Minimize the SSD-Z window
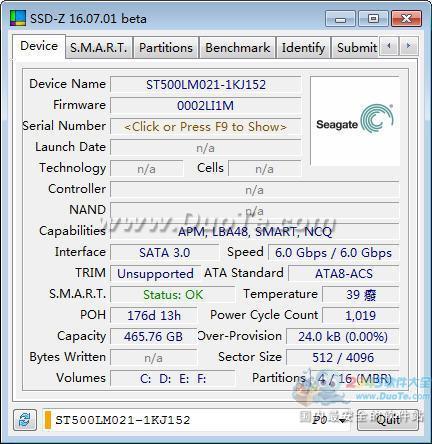This screenshot has width=432, height=444. coord(340,19)
